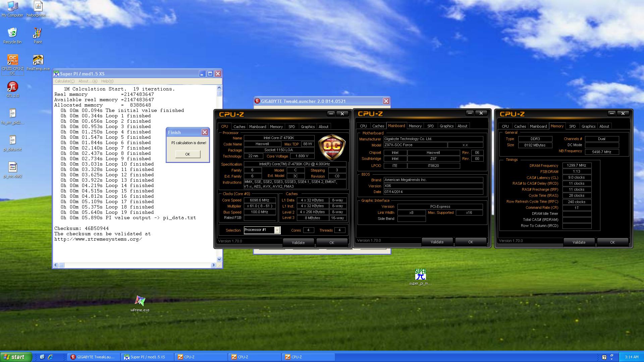Click the DRAM Frequency 1299.7 MHz value
The width and height of the screenshot is (644, 362).
[577, 166]
